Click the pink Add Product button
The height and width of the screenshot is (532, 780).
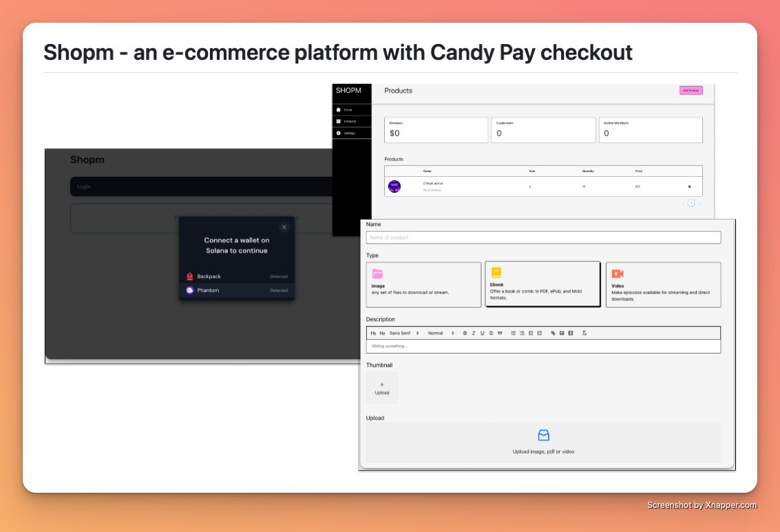point(691,90)
